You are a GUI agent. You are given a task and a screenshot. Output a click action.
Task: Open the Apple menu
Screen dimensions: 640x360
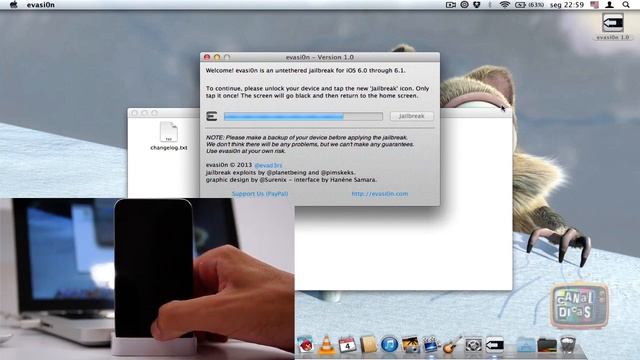[13, 5]
